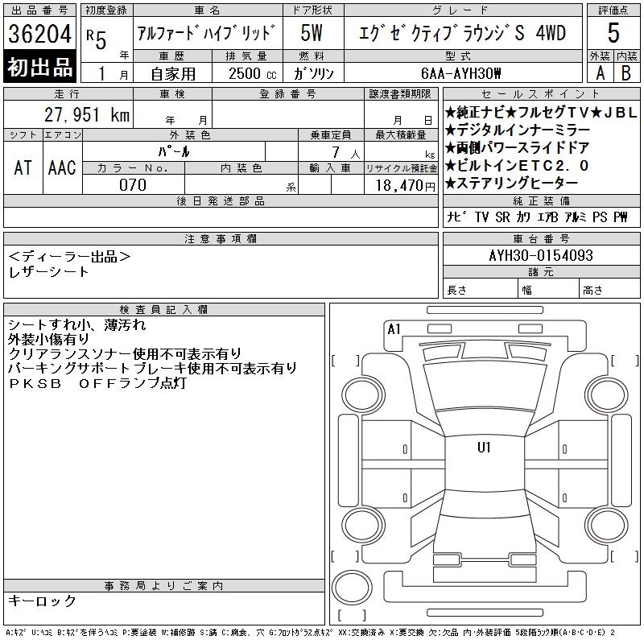Select ステアリングヒーター sales point
644x644 pixels.
point(511,183)
